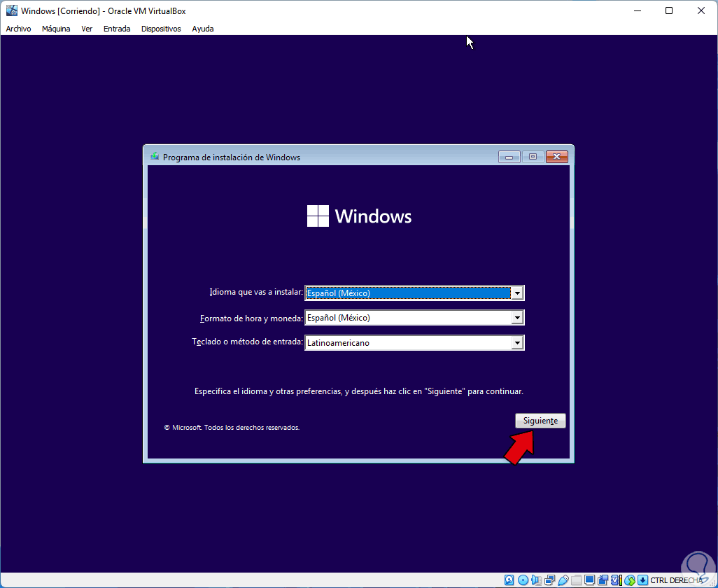Open the Archivo menu
Viewport: 718px width, 588px height.
18,29
